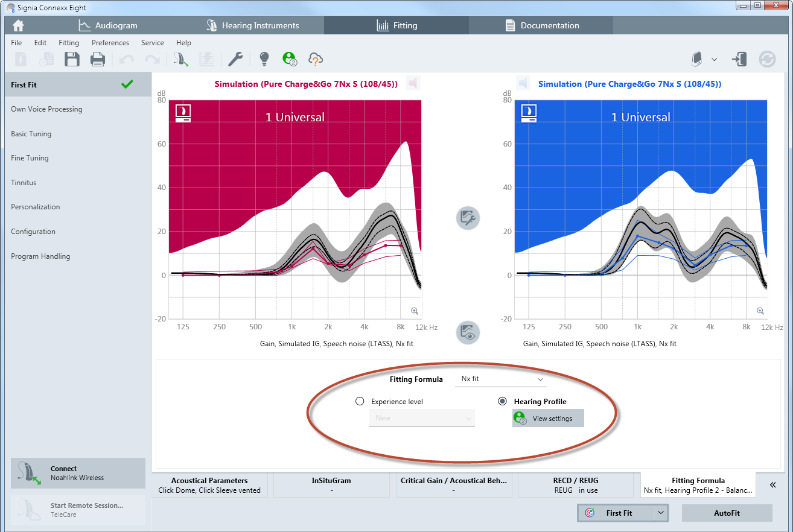Expand the First Fit button dropdown arrow
The image size is (793, 532).
pos(661,513)
